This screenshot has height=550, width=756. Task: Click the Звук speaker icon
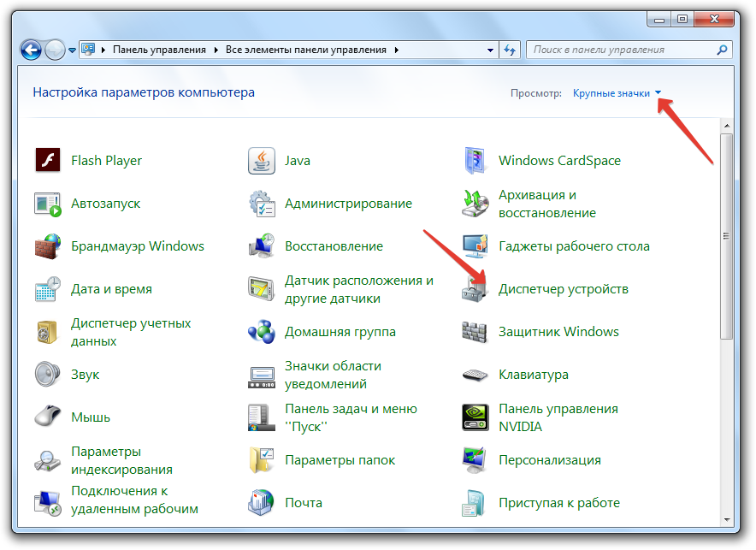[x=47, y=375]
